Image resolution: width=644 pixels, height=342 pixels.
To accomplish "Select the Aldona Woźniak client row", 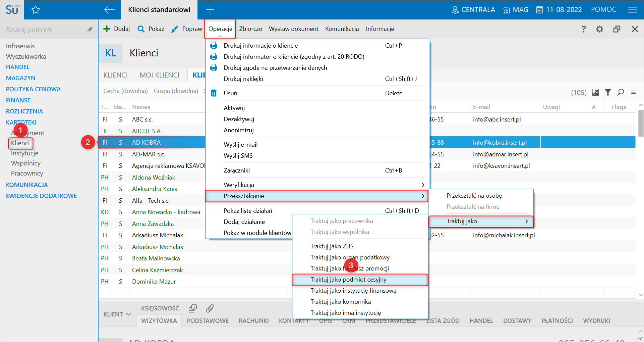I will click(154, 177).
